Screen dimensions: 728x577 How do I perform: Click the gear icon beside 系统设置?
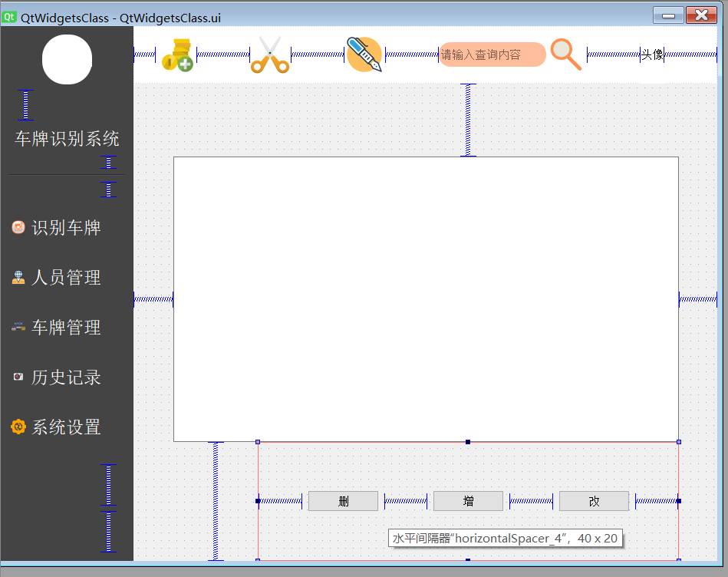(x=18, y=427)
